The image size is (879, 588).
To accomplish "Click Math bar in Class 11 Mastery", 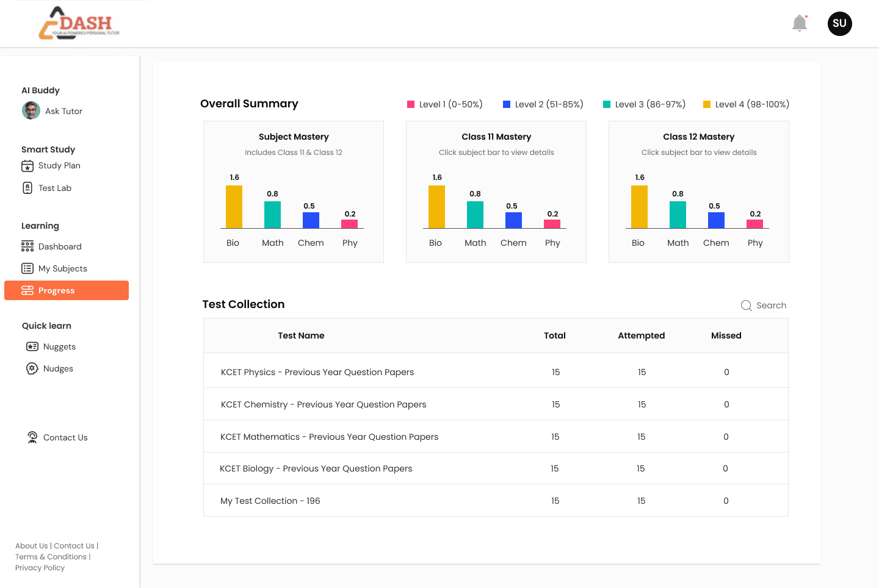I will click(x=475, y=215).
